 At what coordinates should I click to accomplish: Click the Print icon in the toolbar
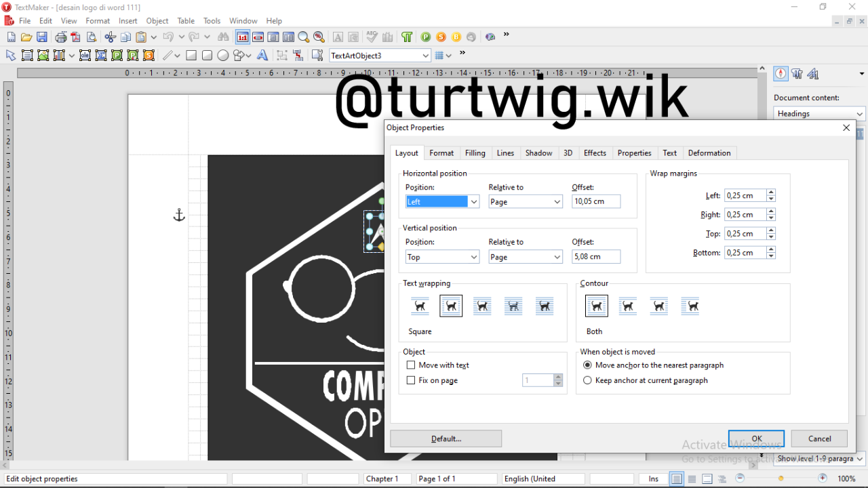[61, 37]
